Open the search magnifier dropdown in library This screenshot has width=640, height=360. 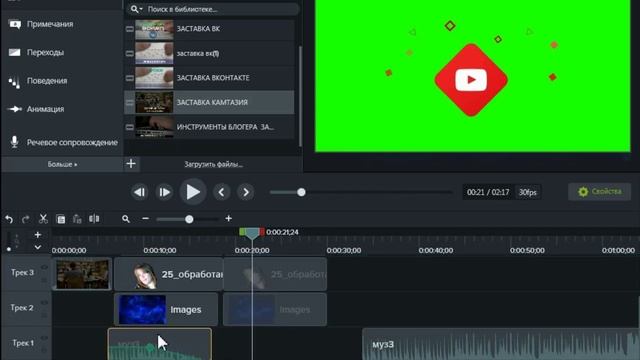pos(136,9)
